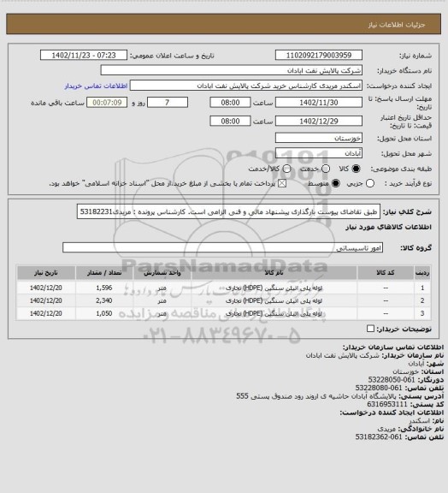Click the remaining days field showing 7

168,103
